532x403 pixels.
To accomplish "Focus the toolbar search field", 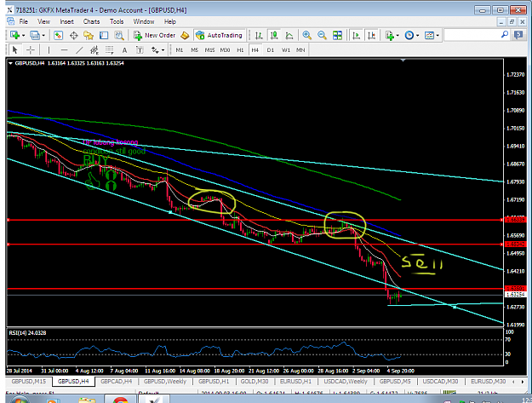I will [472, 35].
